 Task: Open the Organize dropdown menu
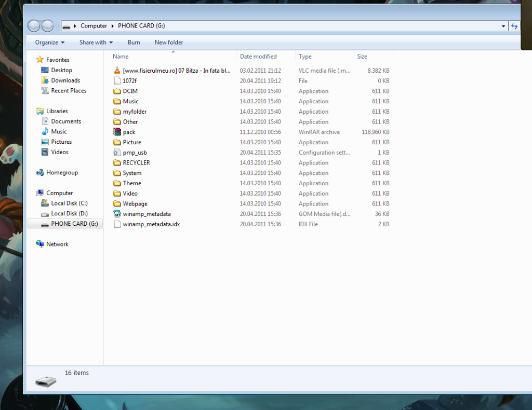50,43
